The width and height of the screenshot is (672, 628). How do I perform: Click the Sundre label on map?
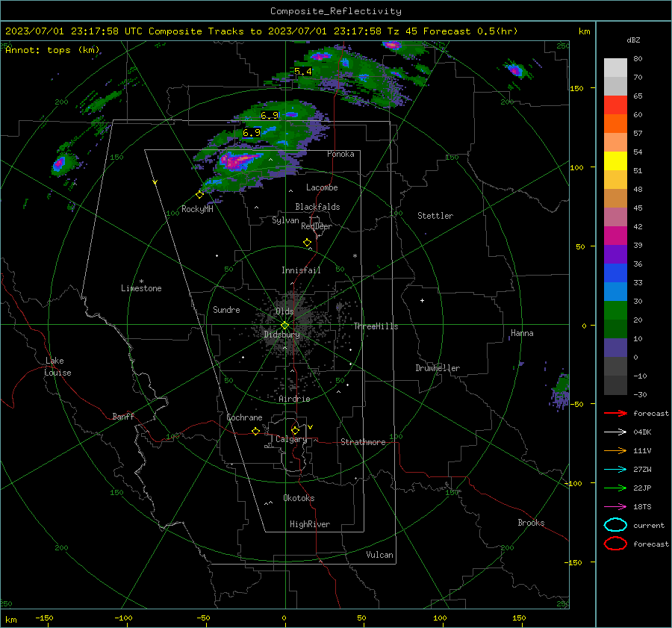click(x=226, y=309)
